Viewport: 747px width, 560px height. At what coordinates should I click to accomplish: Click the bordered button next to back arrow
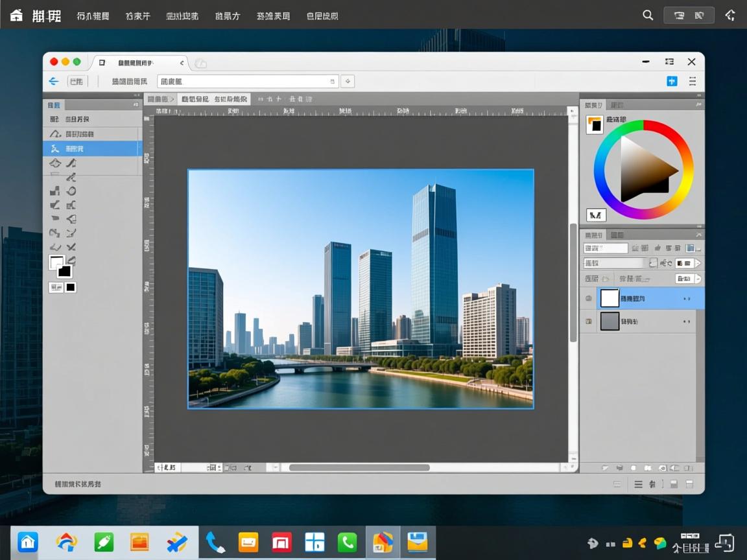point(77,81)
